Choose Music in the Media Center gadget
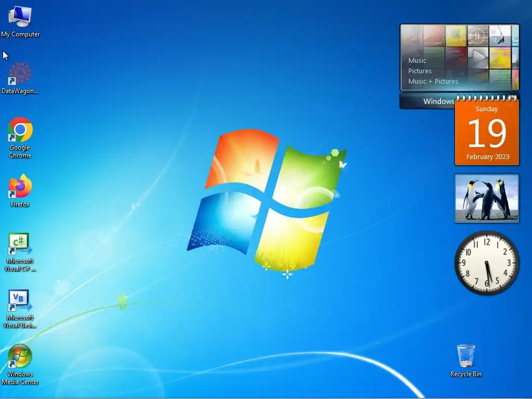This screenshot has width=532, height=399. pos(417,61)
